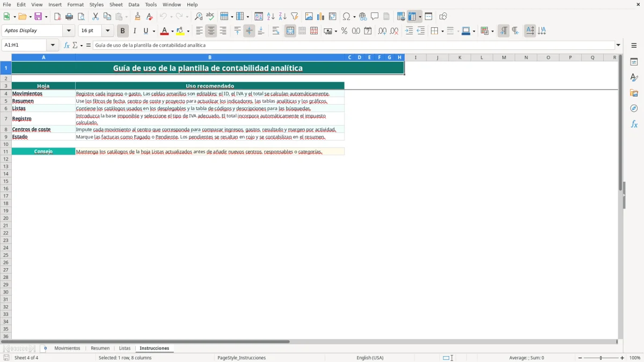Image resolution: width=644 pixels, height=362 pixels.
Task: Open the Find & Replace tool
Action: [199, 17]
